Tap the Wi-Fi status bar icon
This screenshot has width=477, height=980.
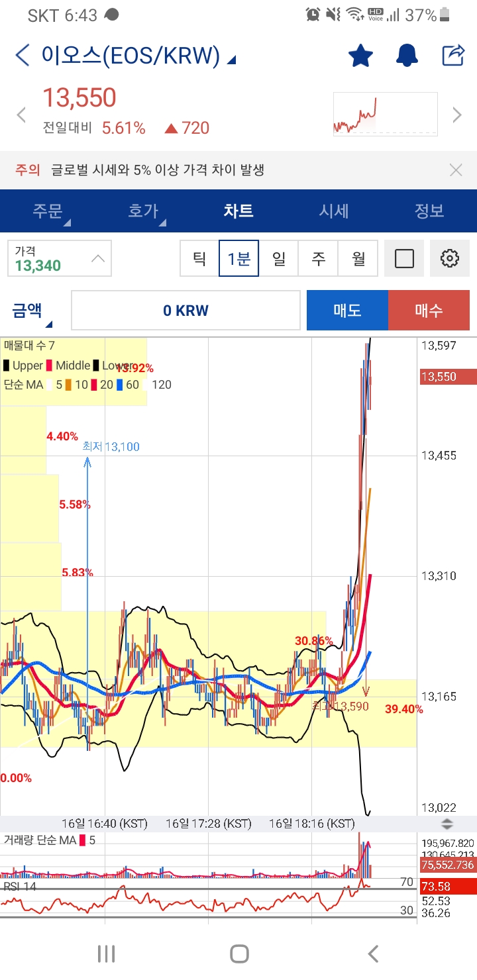pos(355,14)
